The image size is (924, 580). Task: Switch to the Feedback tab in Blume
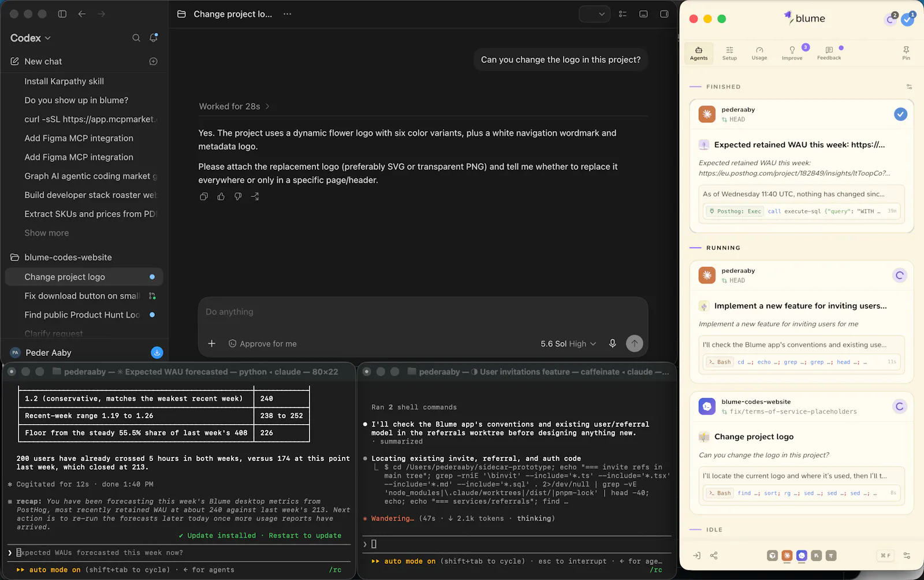(829, 53)
